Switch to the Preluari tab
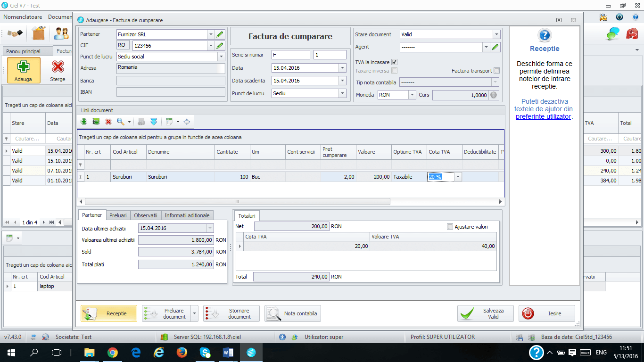 (118, 215)
